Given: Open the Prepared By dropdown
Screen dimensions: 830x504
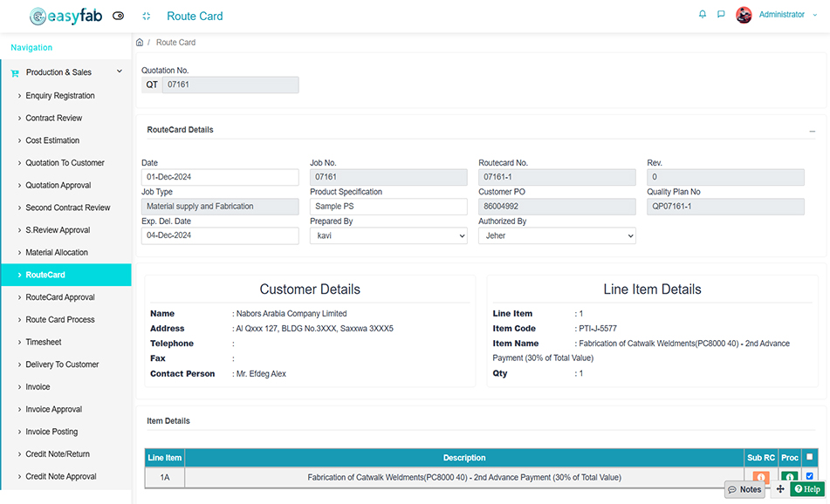Looking at the screenshot, I should (x=388, y=235).
